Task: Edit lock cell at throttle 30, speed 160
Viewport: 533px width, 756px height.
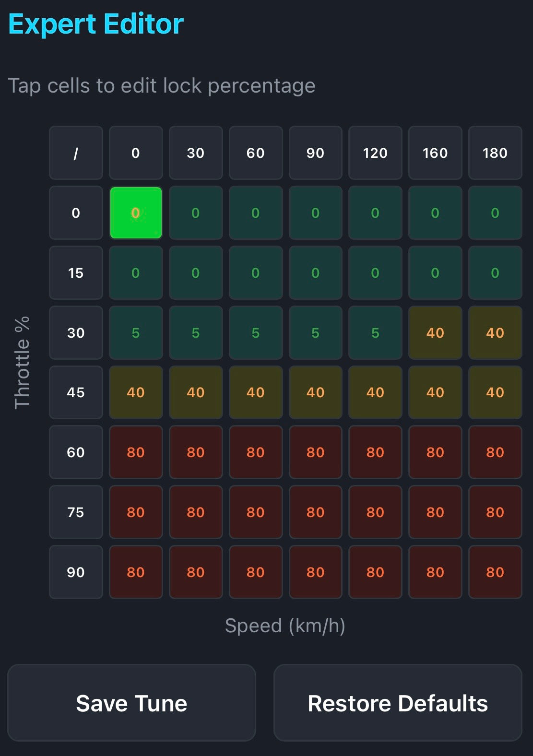Action: (x=435, y=333)
